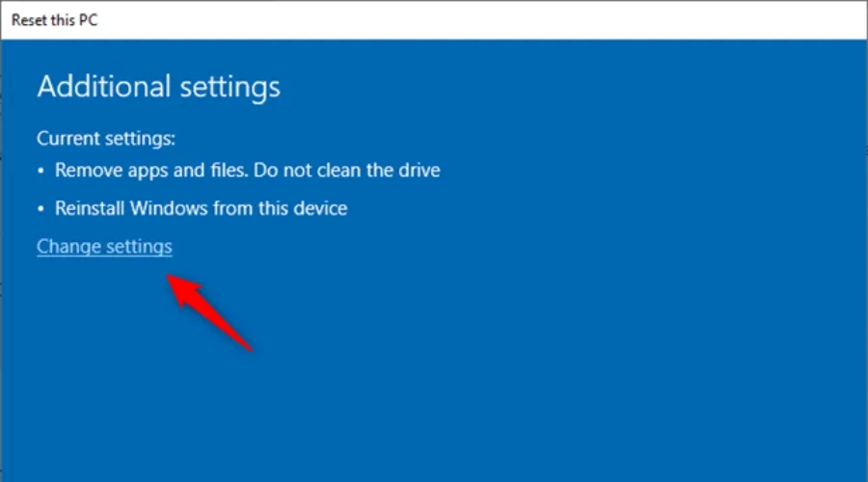This screenshot has height=482, width=868.
Task: Open the Change settings link
Action: (x=104, y=247)
